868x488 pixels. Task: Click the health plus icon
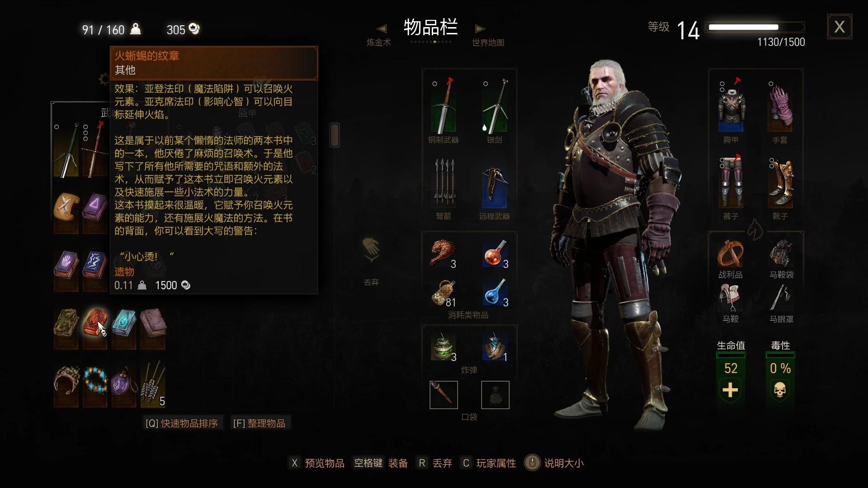click(731, 390)
